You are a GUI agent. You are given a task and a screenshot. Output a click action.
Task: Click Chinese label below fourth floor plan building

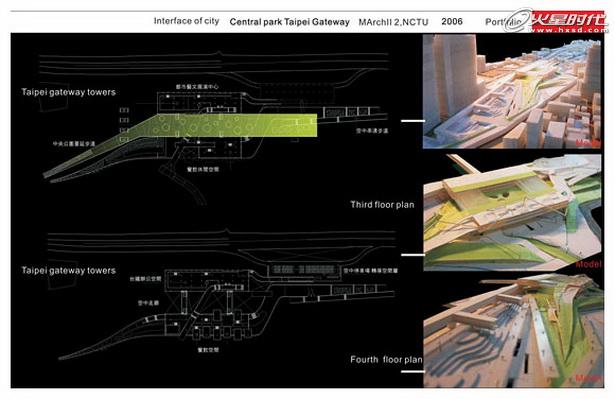pos(208,350)
